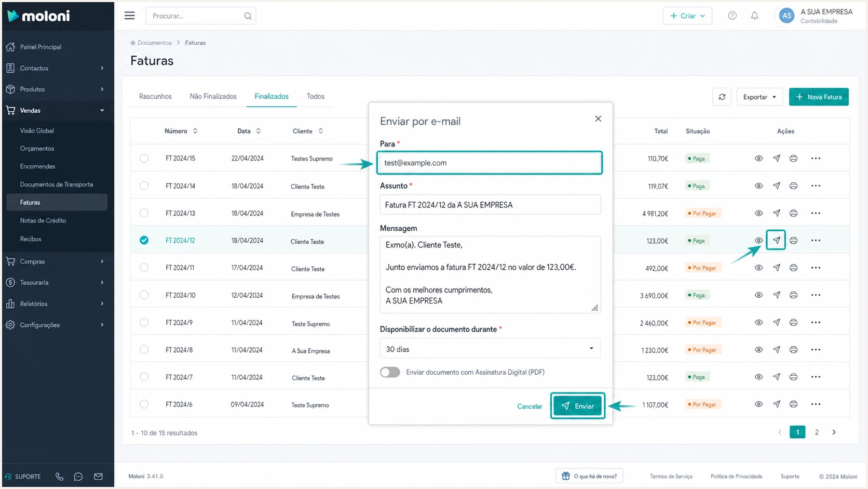This screenshot has width=868, height=489.
Task: View invoice FT 2024/15 eye icon
Action: pyautogui.click(x=758, y=158)
